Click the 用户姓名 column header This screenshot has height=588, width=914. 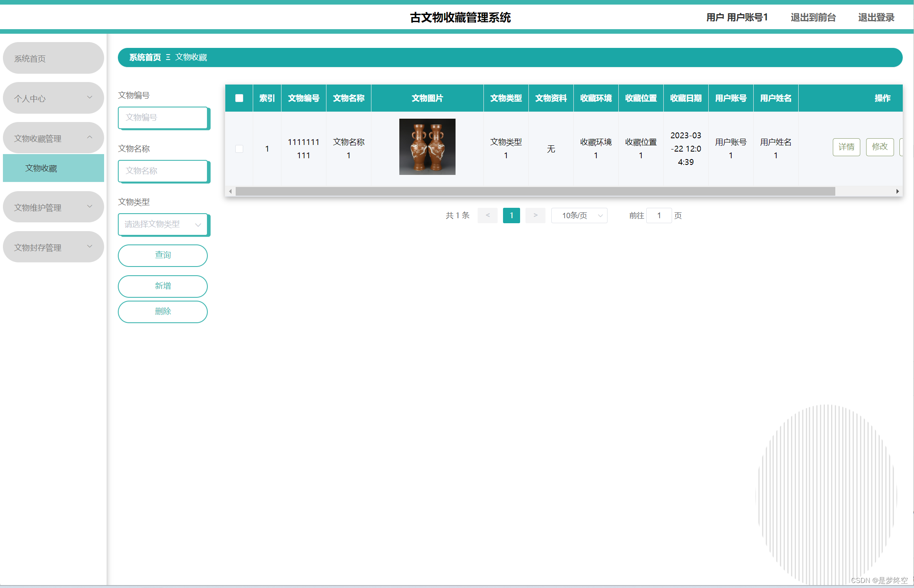(x=776, y=98)
